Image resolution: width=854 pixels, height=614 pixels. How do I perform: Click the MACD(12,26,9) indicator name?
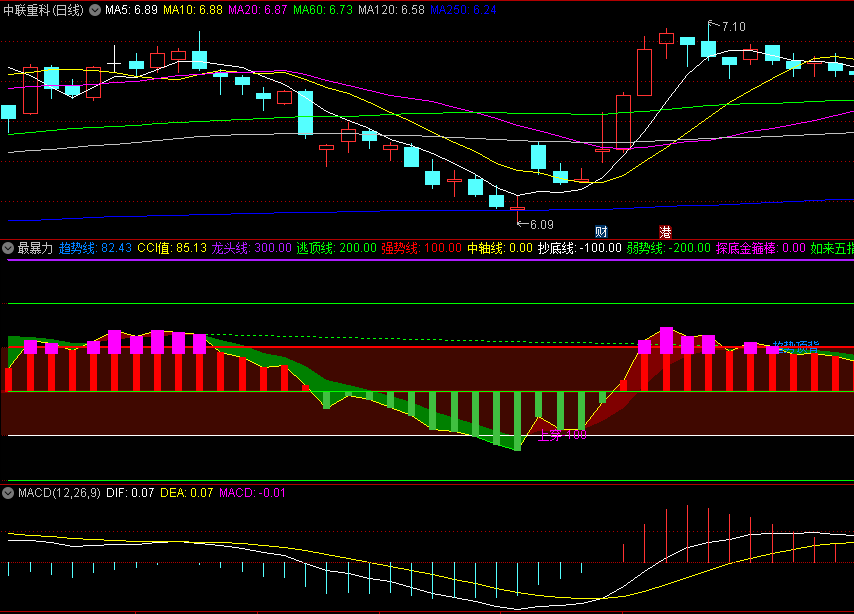click(x=59, y=493)
